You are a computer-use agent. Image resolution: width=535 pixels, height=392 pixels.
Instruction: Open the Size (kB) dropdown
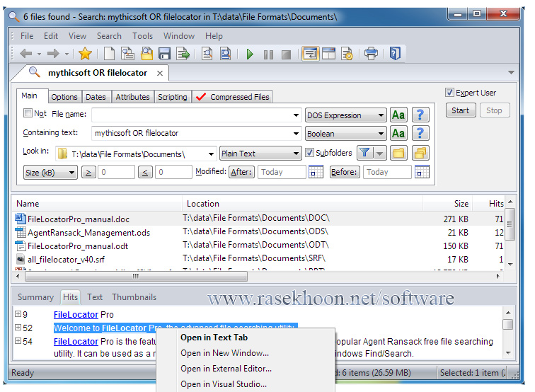pos(50,173)
